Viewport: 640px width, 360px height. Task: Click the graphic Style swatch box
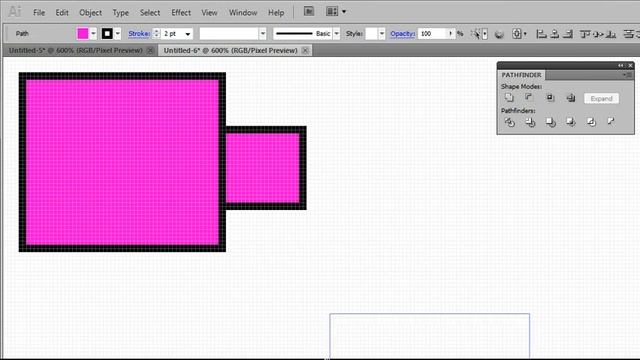tap(371, 33)
